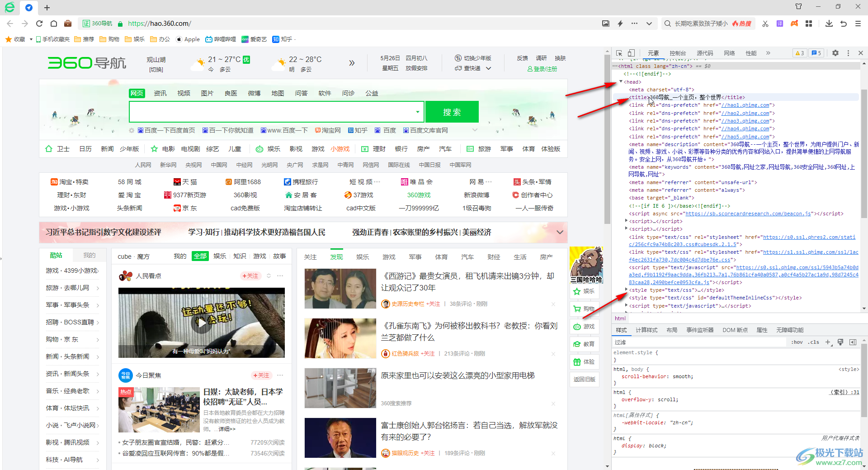Collapse the head node in Elements tree
Image resolution: width=868 pixels, height=470 pixels.
621,82
